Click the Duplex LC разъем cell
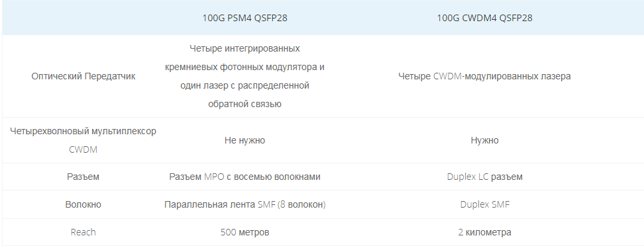The height and width of the screenshot is (246, 644). click(x=484, y=177)
